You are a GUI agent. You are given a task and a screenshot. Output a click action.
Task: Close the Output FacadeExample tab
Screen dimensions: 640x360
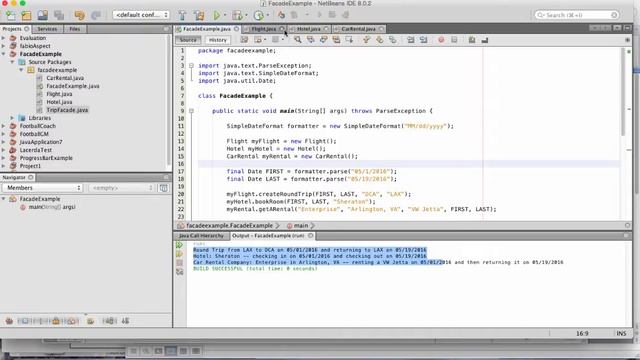click(x=311, y=236)
